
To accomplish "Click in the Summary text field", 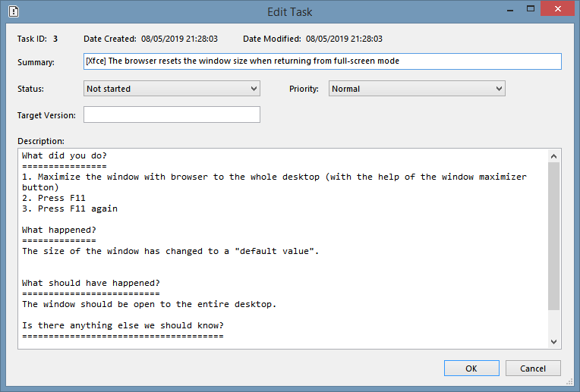I will tap(322, 61).
